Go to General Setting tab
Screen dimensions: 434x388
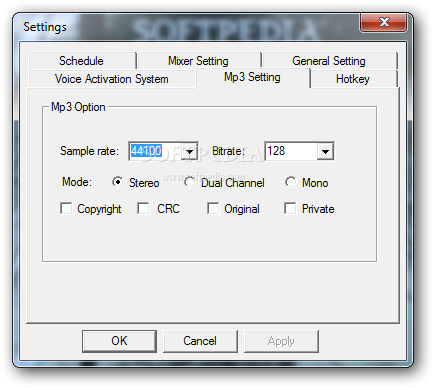click(x=329, y=61)
